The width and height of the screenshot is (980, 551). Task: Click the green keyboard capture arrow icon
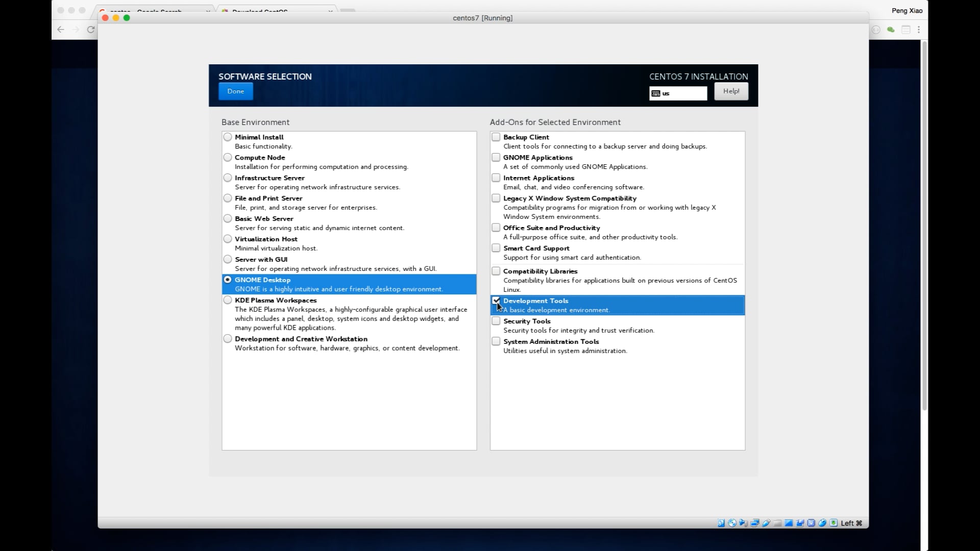click(834, 523)
